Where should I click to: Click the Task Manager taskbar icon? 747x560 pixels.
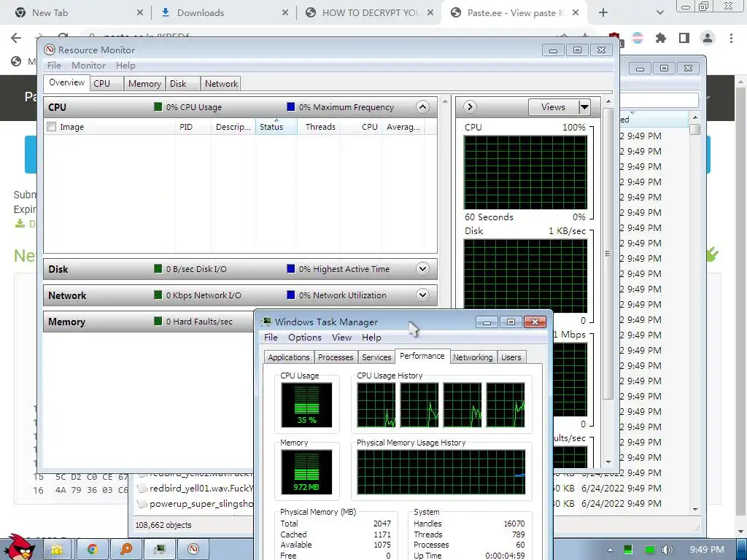(x=160, y=549)
